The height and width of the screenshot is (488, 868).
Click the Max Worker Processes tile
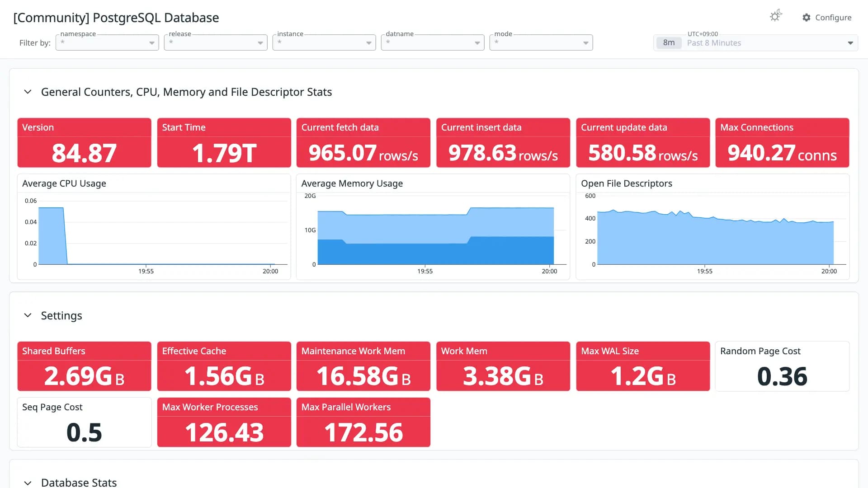224,422
